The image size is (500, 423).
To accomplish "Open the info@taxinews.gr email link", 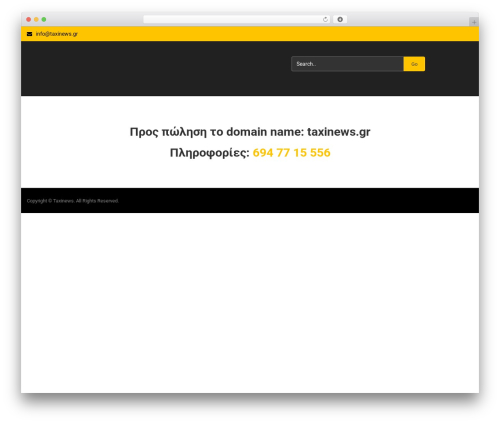I will (x=57, y=34).
